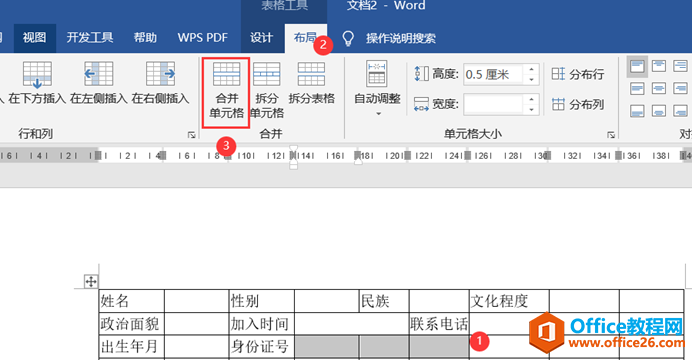Image resolution: width=692 pixels, height=360 pixels.
Task: Select align center left icon
Action: click(x=637, y=89)
